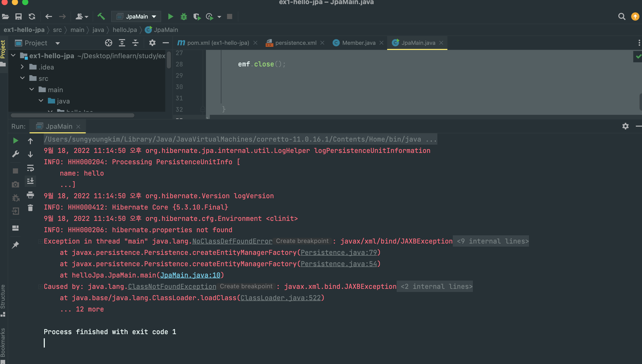This screenshot has width=642, height=364.
Task: Pin the Run tab
Action: point(15,245)
